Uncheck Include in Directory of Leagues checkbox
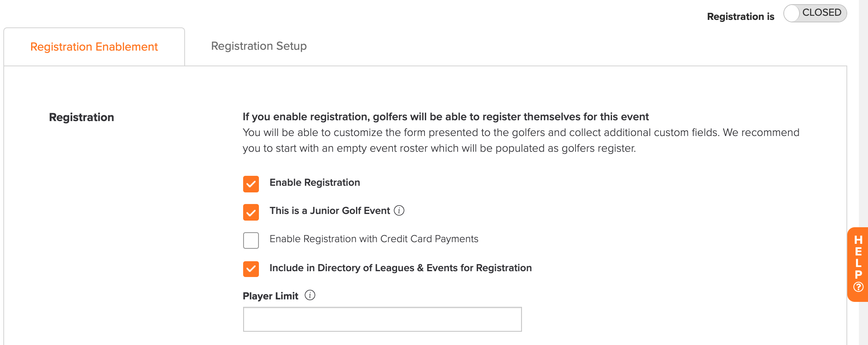Screen dimensions: 868x345 pos(251,269)
